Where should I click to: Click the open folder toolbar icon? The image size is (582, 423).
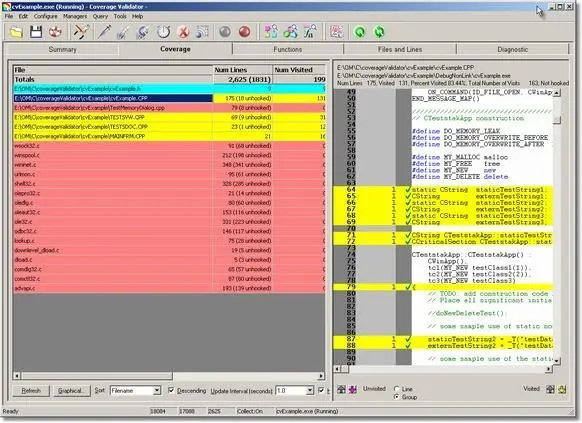point(16,32)
